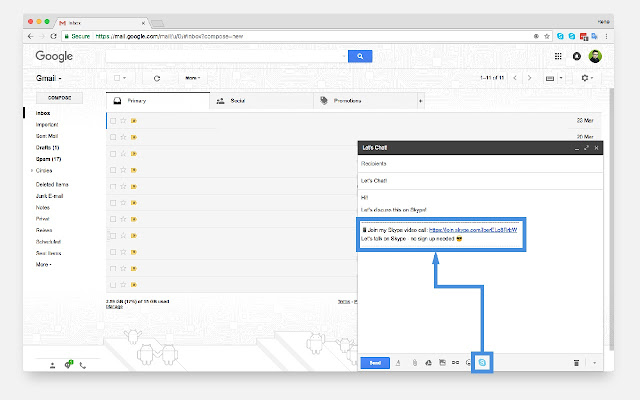Switch to the Promotions tab
Image resolution: width=640 pixels, height=400 pixels.
tap(365, 101)
